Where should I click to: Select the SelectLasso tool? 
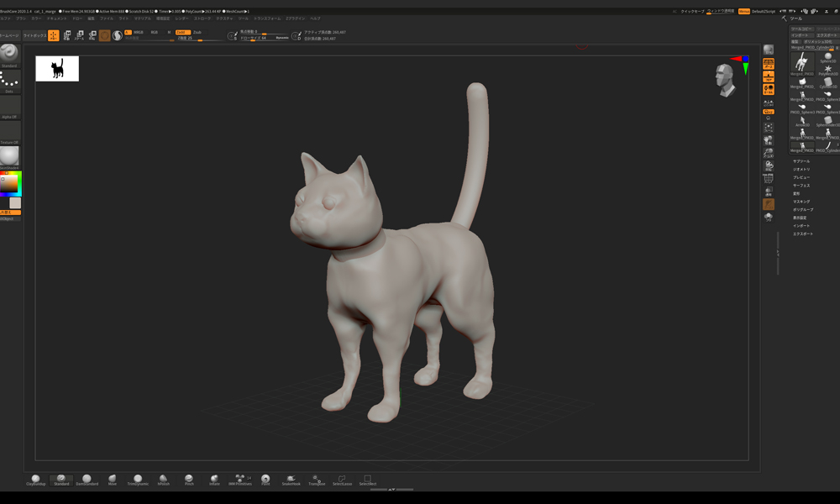(x=343, y=480)
